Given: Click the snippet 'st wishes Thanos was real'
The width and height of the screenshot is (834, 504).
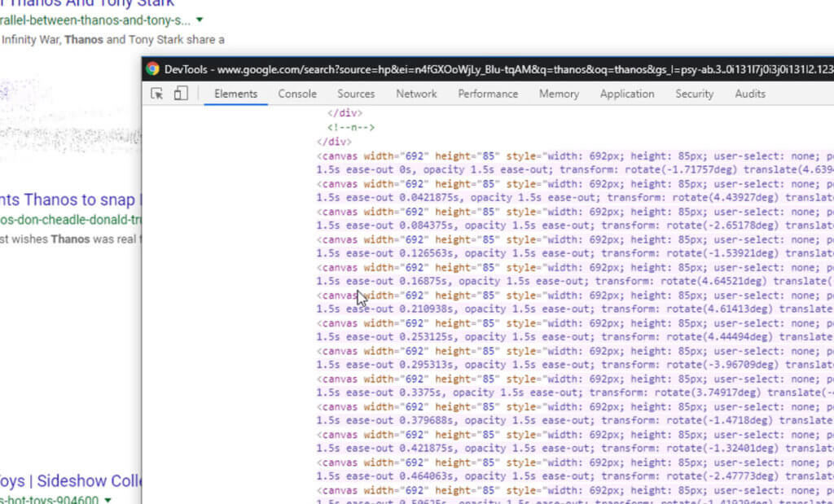Looking at the screenshot, I should click(x=68, y=239).
